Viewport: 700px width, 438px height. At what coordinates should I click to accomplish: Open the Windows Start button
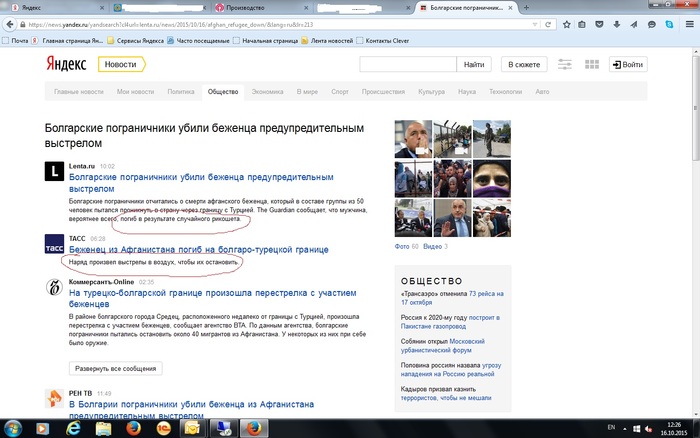point(12,429)
